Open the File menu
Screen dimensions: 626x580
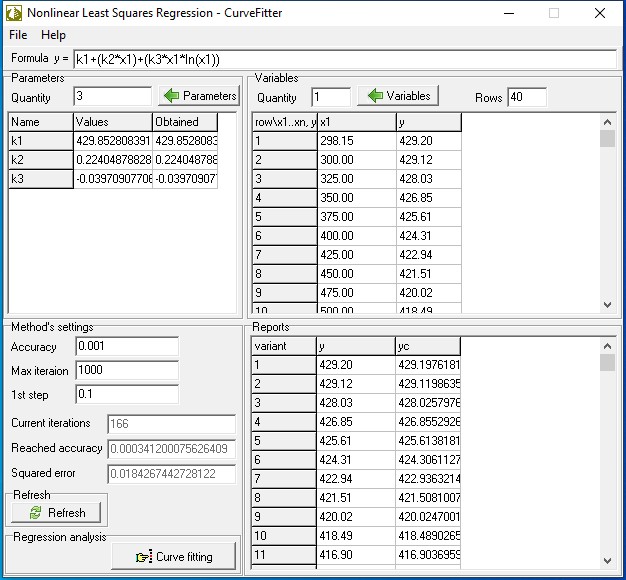tap(18, 35)
